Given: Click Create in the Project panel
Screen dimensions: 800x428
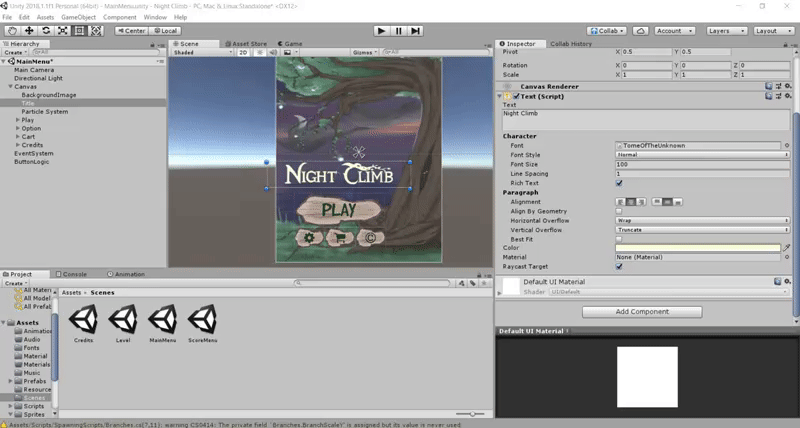Looking at the screenshot, I should tap(15, 283).
